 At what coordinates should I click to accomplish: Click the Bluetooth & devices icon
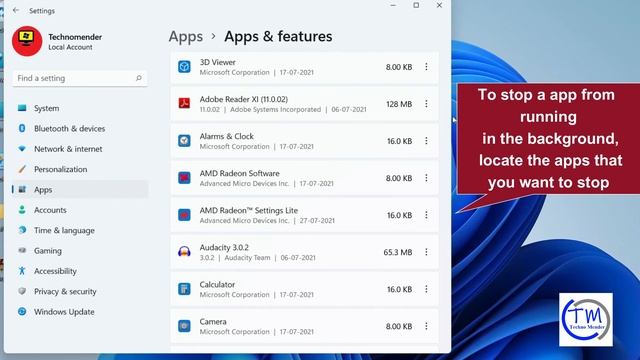coord(22,129)
